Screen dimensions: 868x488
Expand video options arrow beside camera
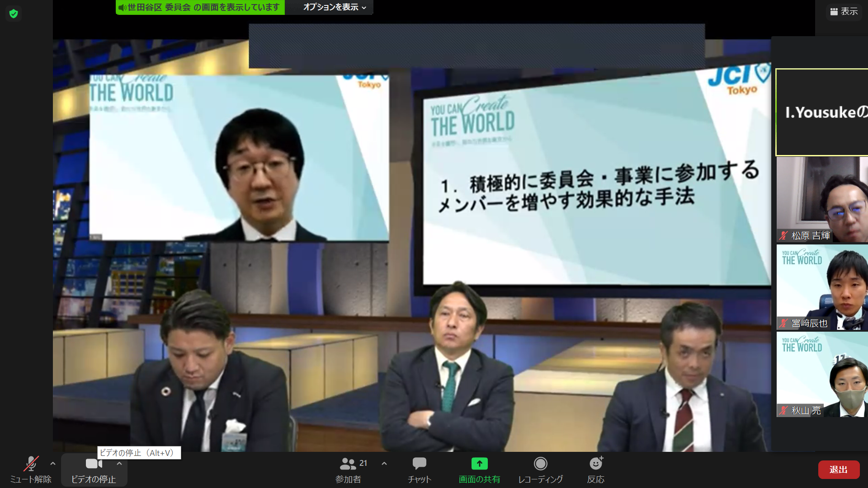click(x=119, y=464)
